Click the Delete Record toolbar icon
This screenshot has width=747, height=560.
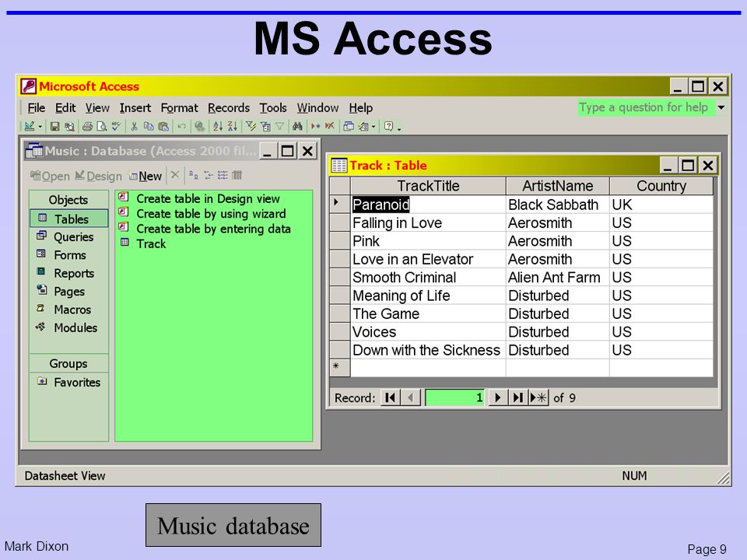pos(330,126)
